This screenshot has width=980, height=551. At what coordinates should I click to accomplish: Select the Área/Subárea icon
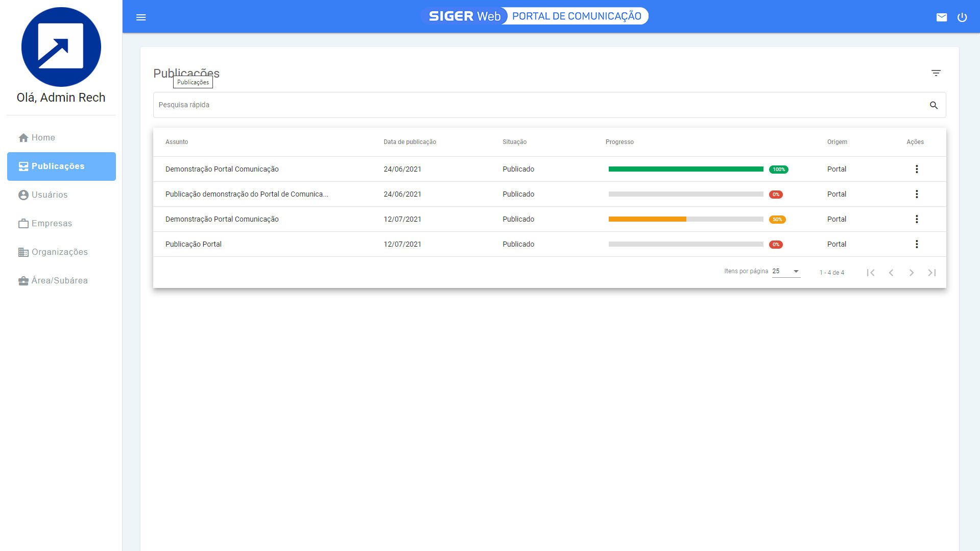coord(22,280)
